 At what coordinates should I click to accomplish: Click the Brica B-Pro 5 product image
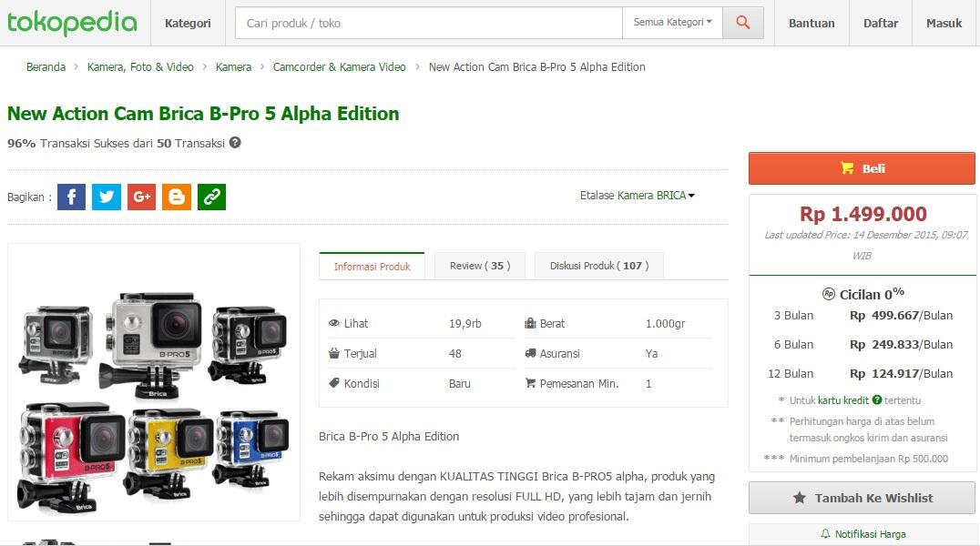tap(154, 381)
